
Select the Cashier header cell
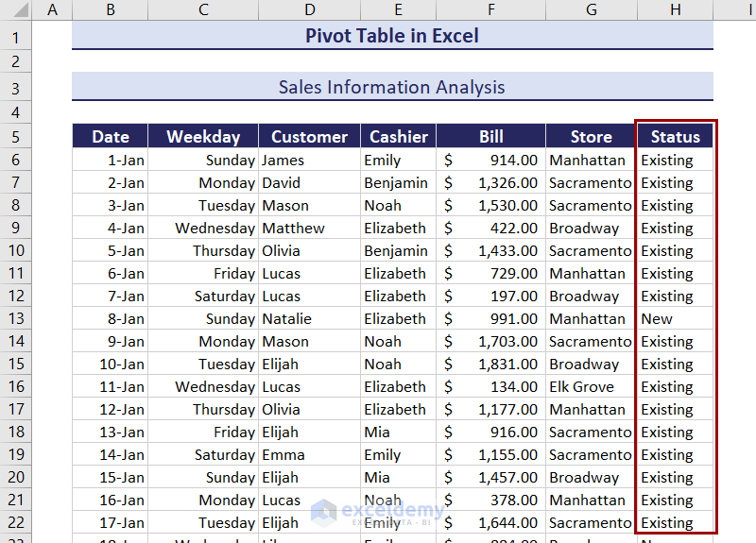[x=398, y=137]
